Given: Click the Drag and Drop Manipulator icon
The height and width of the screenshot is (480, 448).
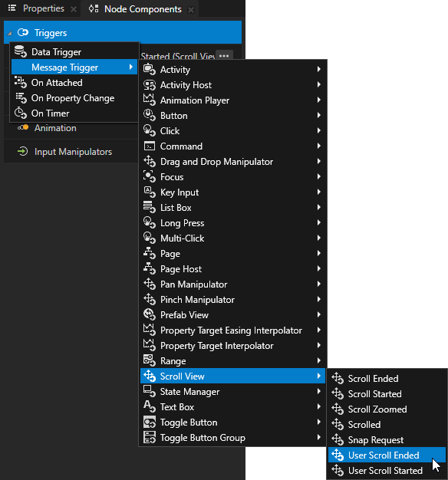Looking at the screenshot, I should (150, 161).
